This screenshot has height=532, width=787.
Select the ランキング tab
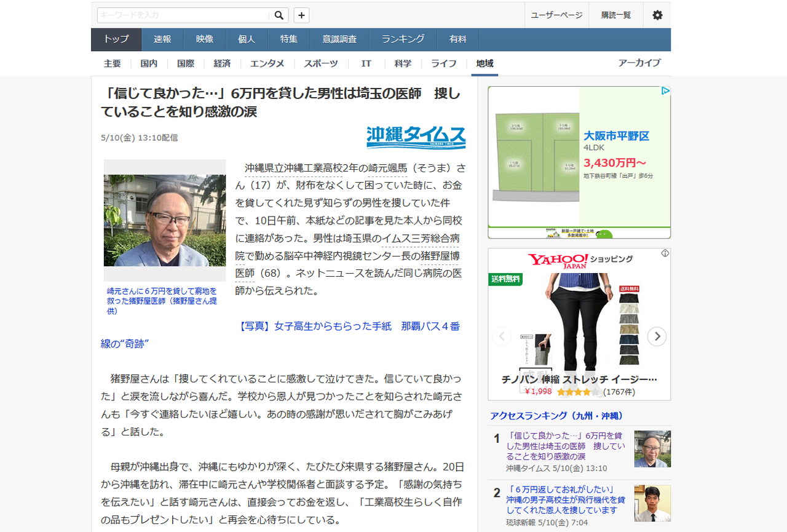[x=403, y=39]
